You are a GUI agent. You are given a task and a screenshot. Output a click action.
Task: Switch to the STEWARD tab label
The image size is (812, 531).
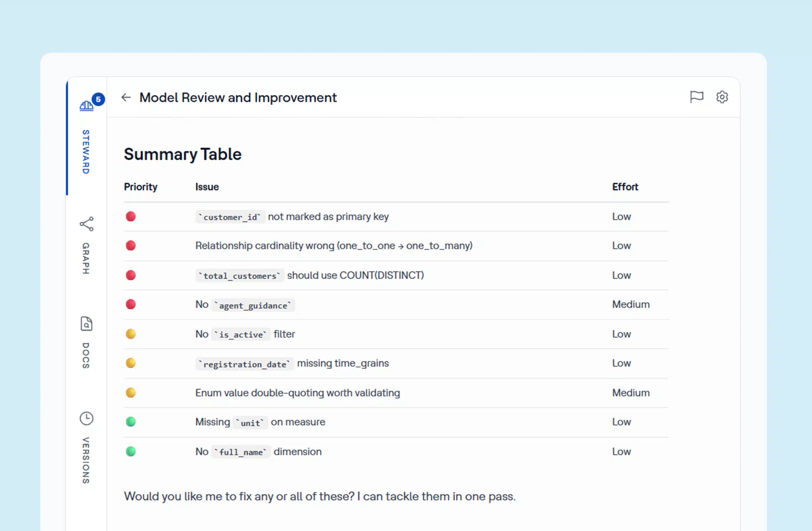coord(86,152)
